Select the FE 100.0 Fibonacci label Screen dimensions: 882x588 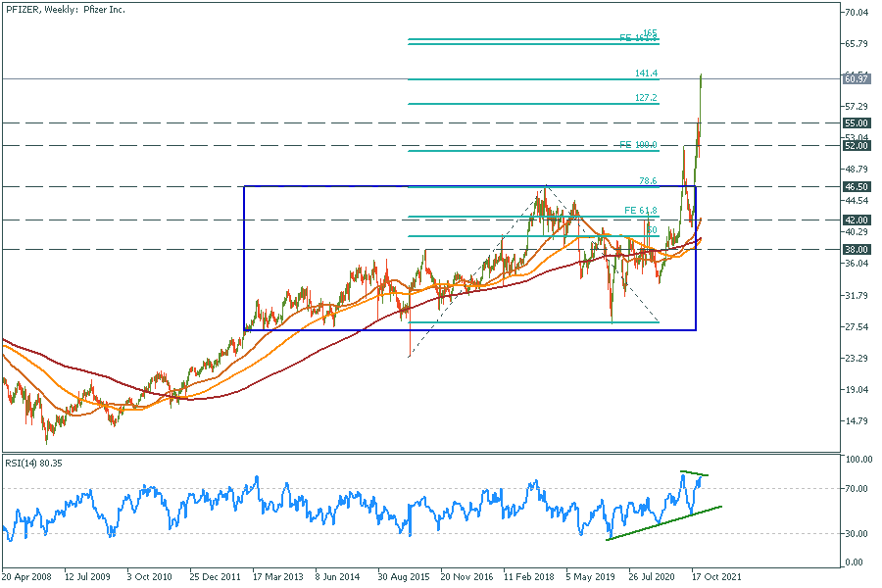[x=638, y=145]
